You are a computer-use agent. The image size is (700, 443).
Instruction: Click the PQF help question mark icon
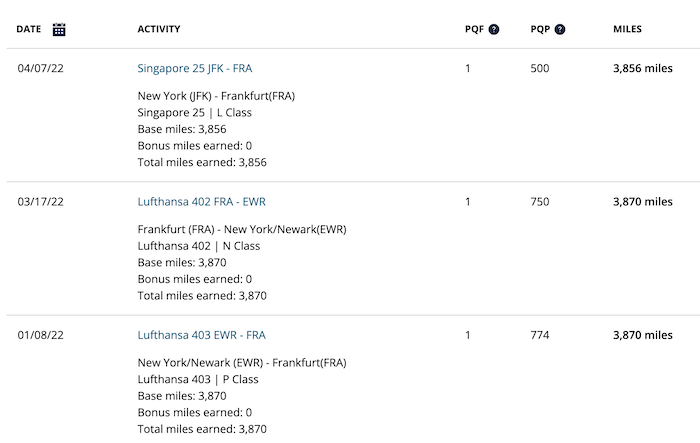493,29
